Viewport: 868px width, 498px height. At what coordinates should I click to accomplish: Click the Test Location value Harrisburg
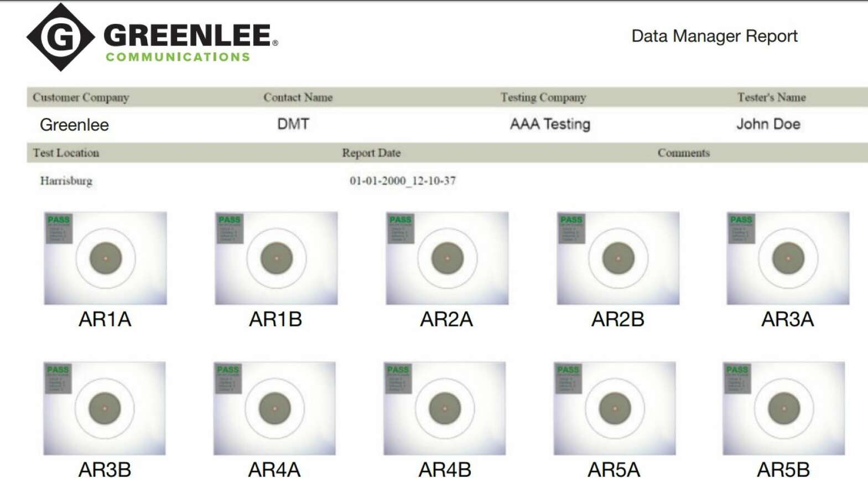[x=66, y=181]
